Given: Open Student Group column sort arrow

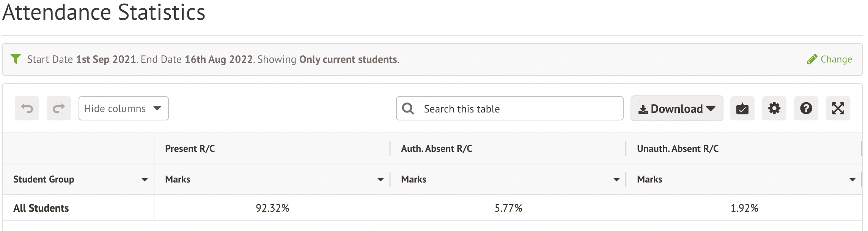Looking at the screenshot, I should click(x=145, y=179).
